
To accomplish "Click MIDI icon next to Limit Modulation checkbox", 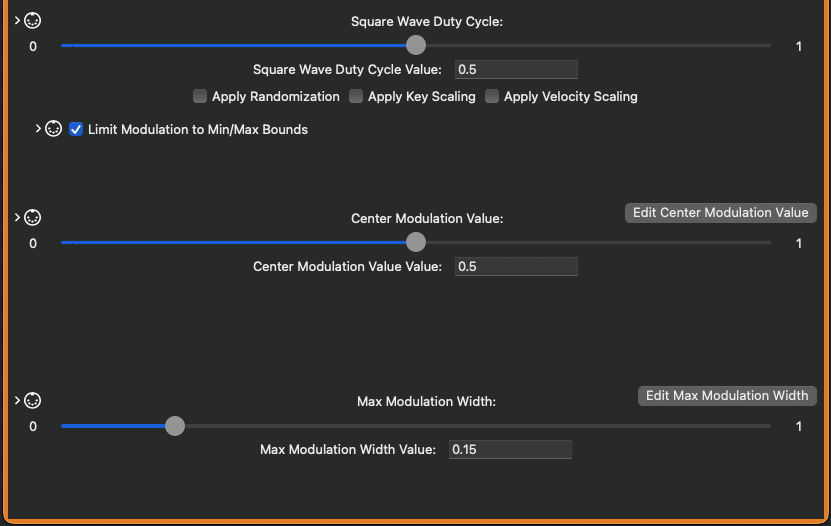I will click(x=54, y=129).
